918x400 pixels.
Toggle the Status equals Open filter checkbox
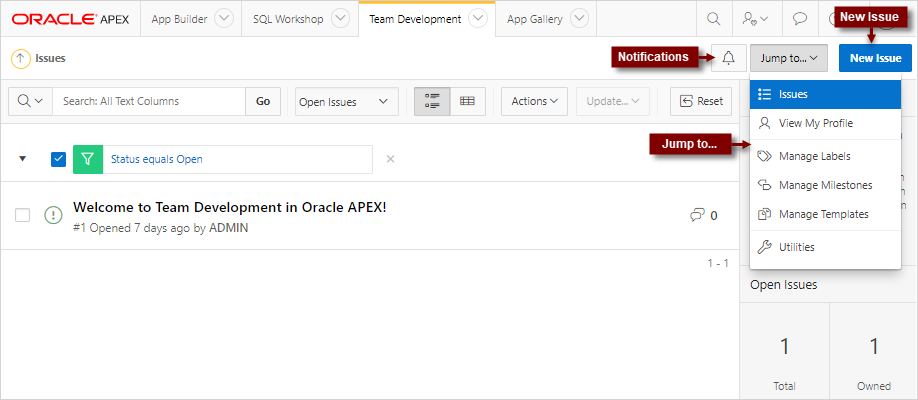(58, 159)
